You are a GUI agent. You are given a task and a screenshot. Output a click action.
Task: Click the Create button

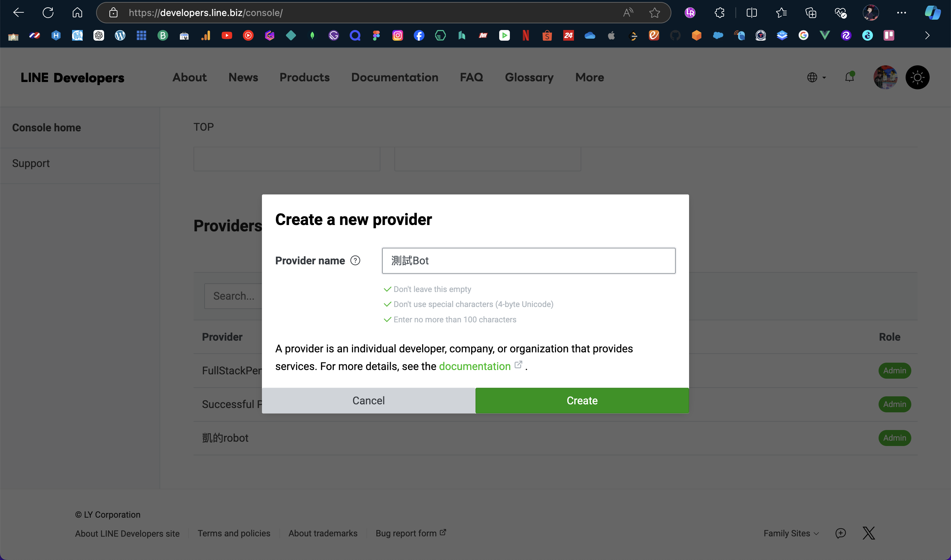(581, 400)
